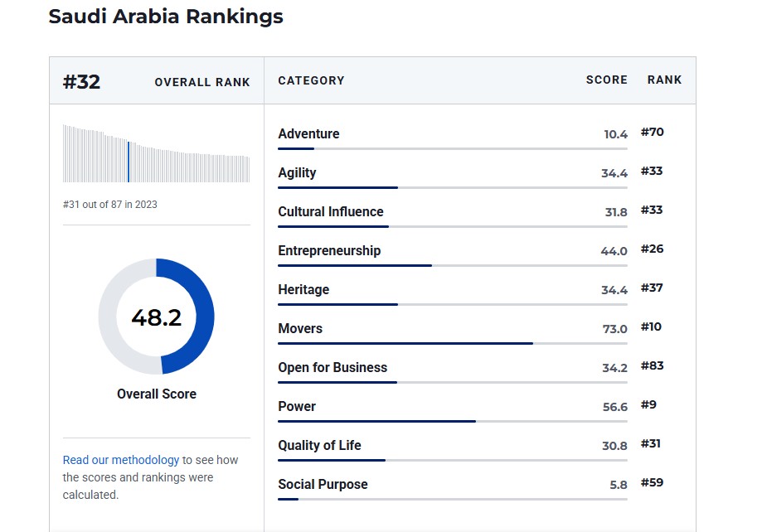Screen dimensions: 767x532
Task: Select the Power category label
Action: [297, 407]
